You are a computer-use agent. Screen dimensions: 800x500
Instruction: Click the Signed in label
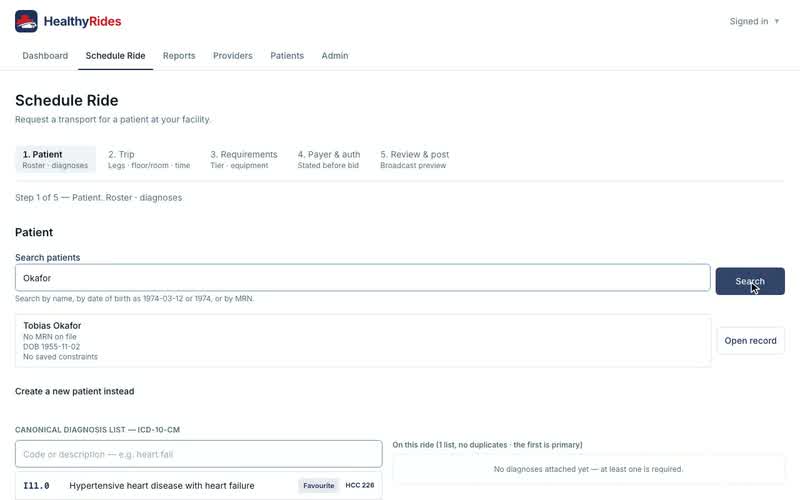(x=748, y=21)
